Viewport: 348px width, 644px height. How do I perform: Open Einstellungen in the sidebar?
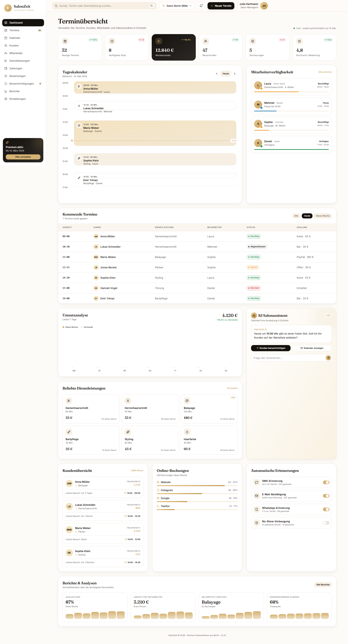point(23,99)
